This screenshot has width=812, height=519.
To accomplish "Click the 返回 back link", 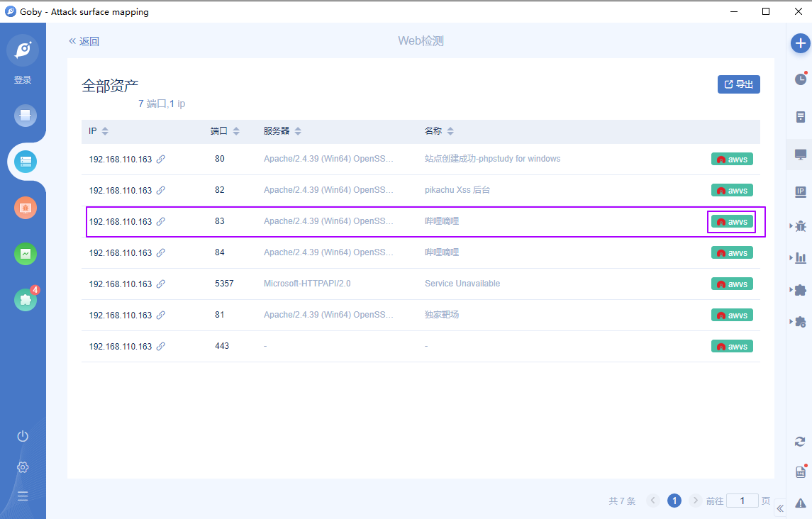I will [x=84, y=41].
